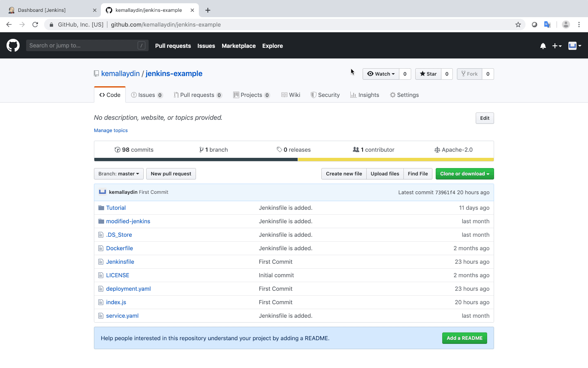
Task: Click the index.js file icon
Action: coord(101,302)
